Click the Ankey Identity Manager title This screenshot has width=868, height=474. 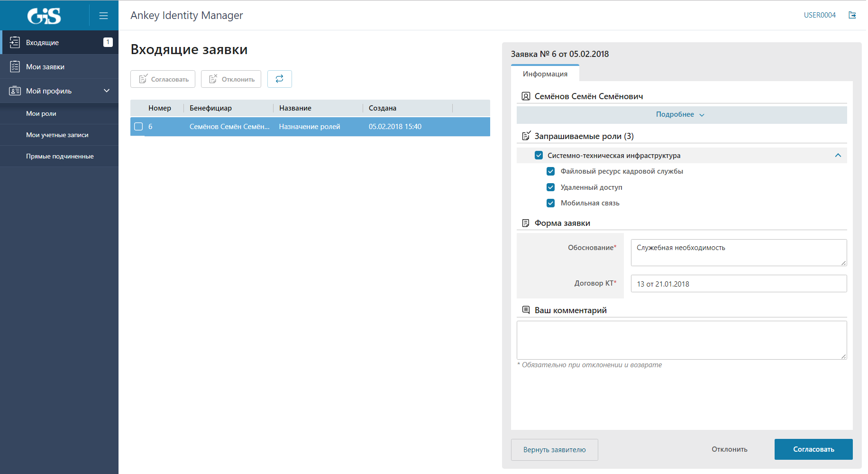[x=187, y=15]
